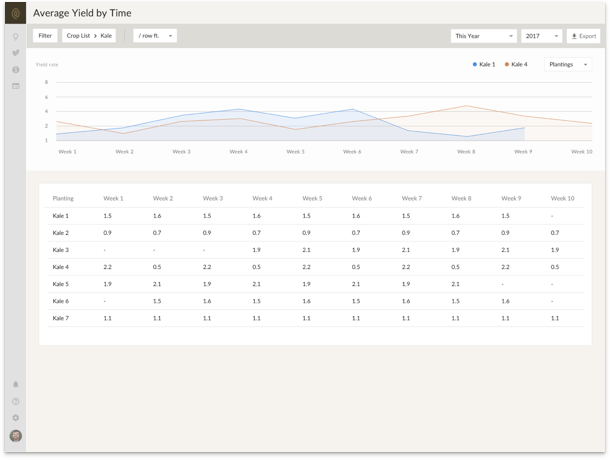Open the leaf crops icon in the sidebar
Viewport: 610px width, 460px height.
coord(16,53)
